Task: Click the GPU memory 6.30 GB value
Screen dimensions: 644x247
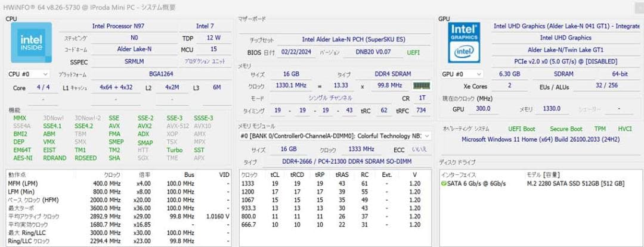Action: click(509, 74)
